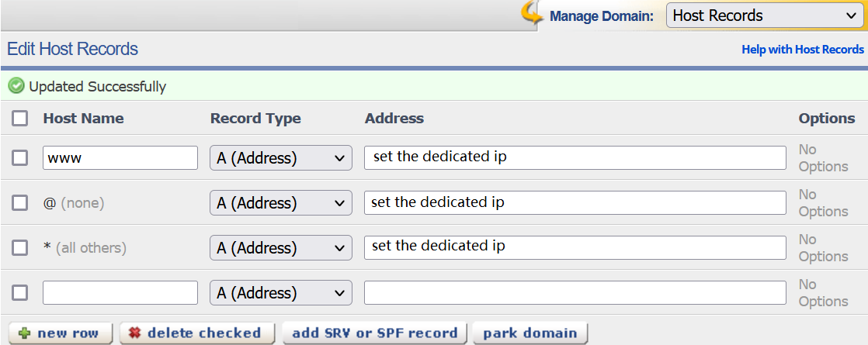
Task: Tick the checkbox for * (all others) record
Action: point(20,248)
